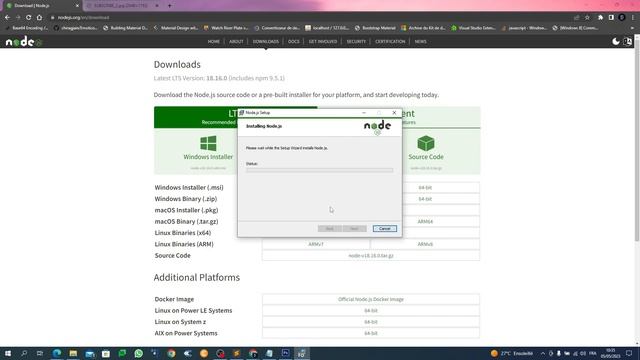
Task: Open the ABOUT menu item
Action: (236, 42)
